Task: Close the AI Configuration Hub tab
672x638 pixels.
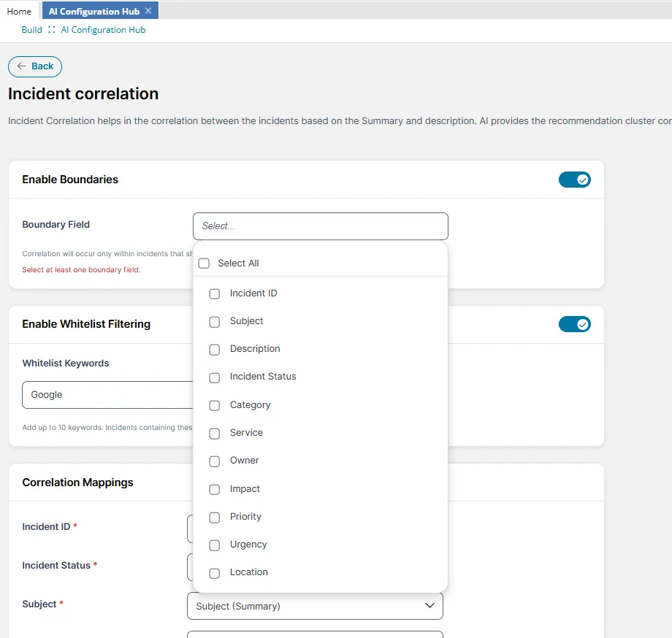Action: click(x=148, y=11)
